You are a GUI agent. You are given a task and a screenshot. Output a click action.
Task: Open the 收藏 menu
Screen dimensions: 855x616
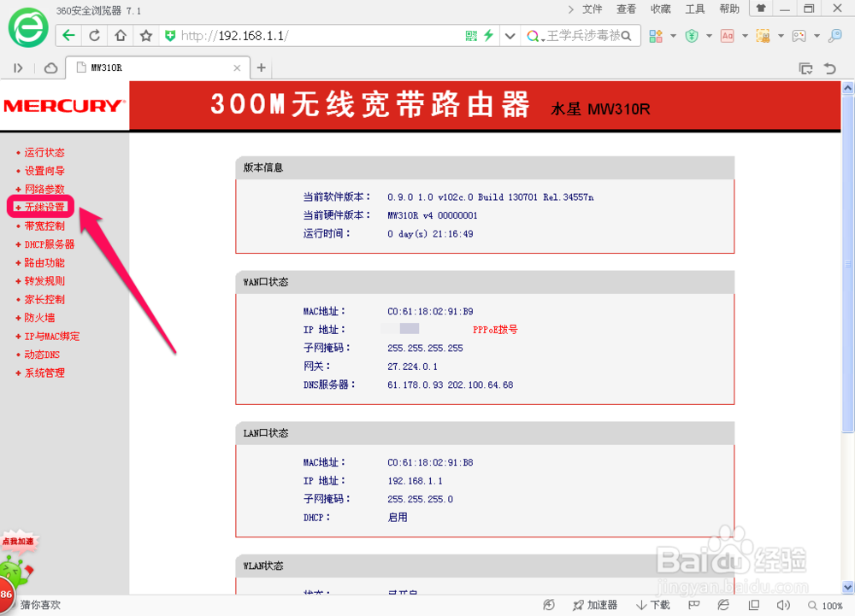pyautogui.click(x=661, y=9)
